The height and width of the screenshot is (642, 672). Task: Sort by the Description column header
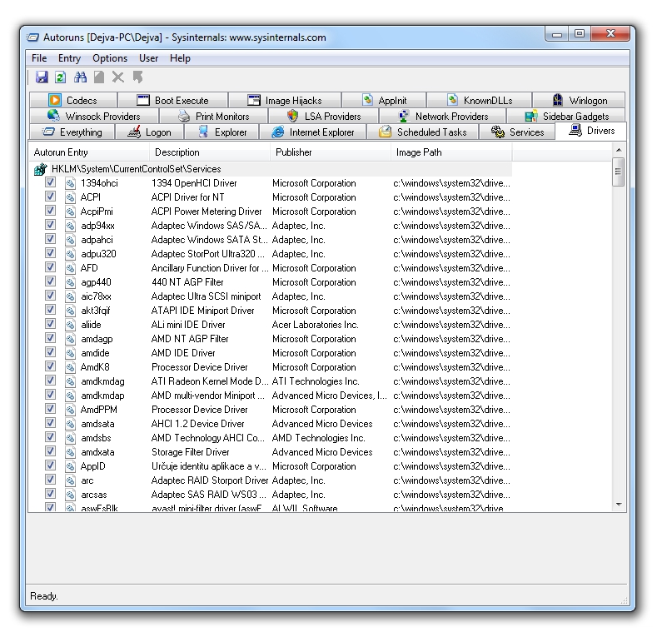(210, 152)
